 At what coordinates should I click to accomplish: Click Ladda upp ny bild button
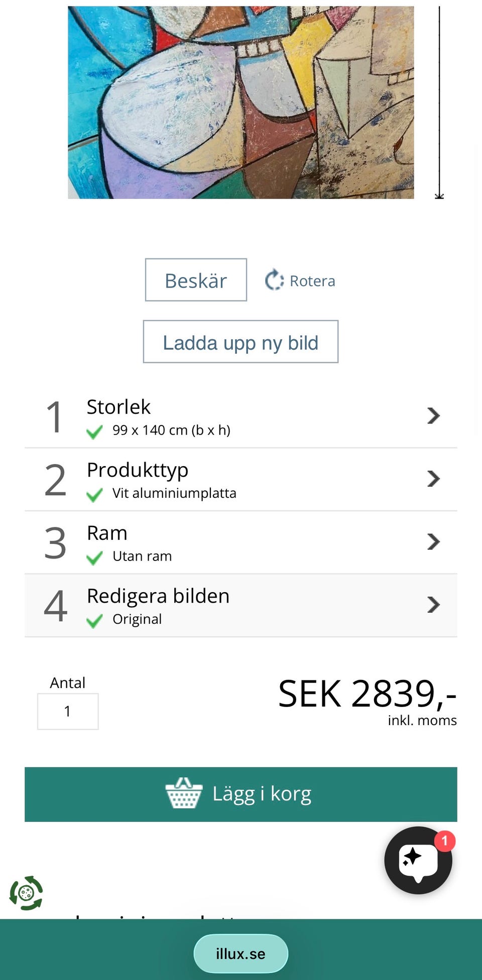pyautogui.click(x=240, y=342)
